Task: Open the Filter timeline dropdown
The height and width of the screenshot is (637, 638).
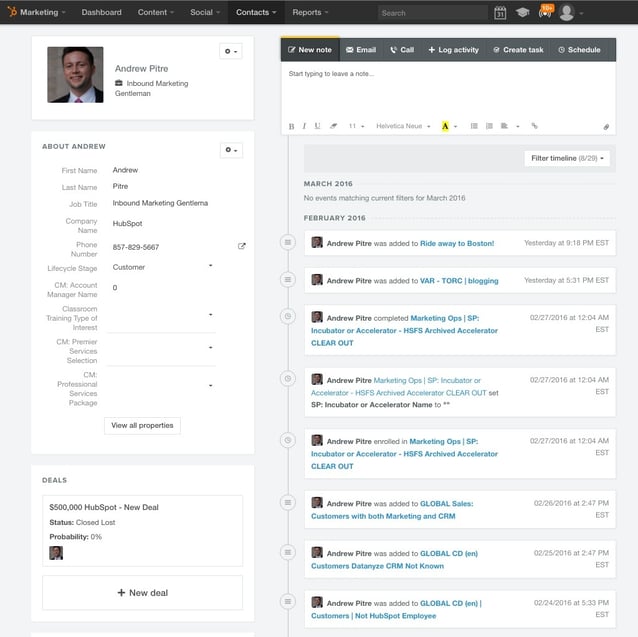Action: pyautogui.click(x=567, y=158)
